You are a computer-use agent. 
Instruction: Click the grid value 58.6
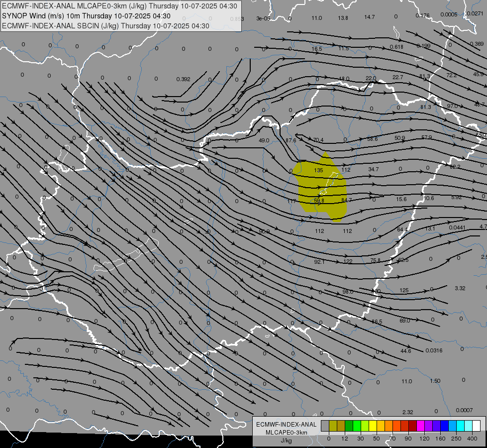click(373, 139)
